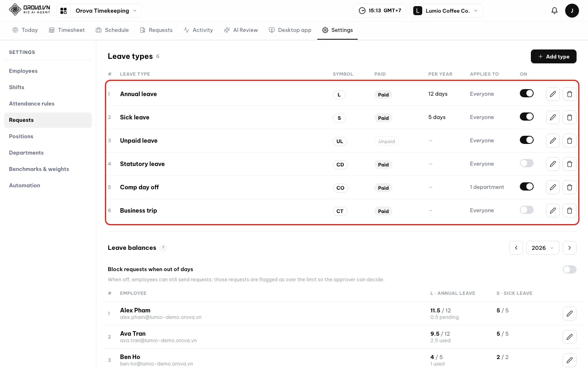Open the Lumio Coffee Co. company dropdown
The image size is (588, 368).
point(446,11)
